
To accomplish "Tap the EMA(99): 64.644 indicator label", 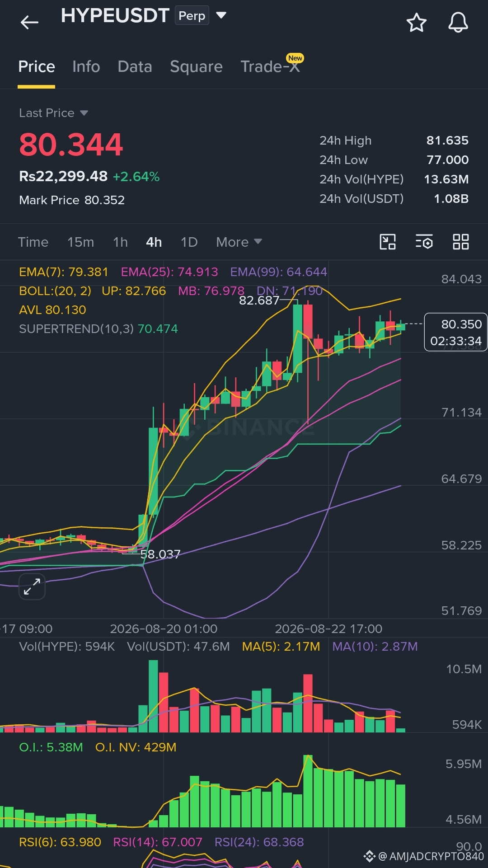I will coord(279,272).
